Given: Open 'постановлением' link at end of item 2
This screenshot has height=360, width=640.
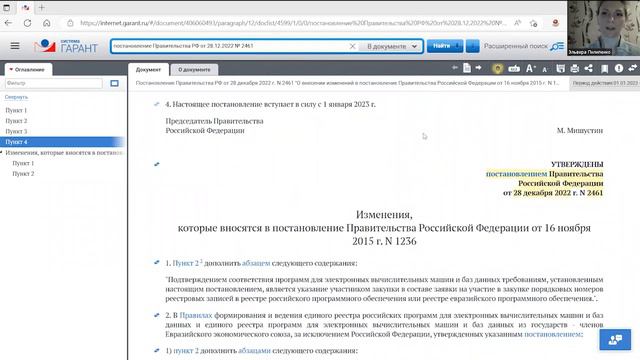Looking at the screenshot, I should 552,334.
